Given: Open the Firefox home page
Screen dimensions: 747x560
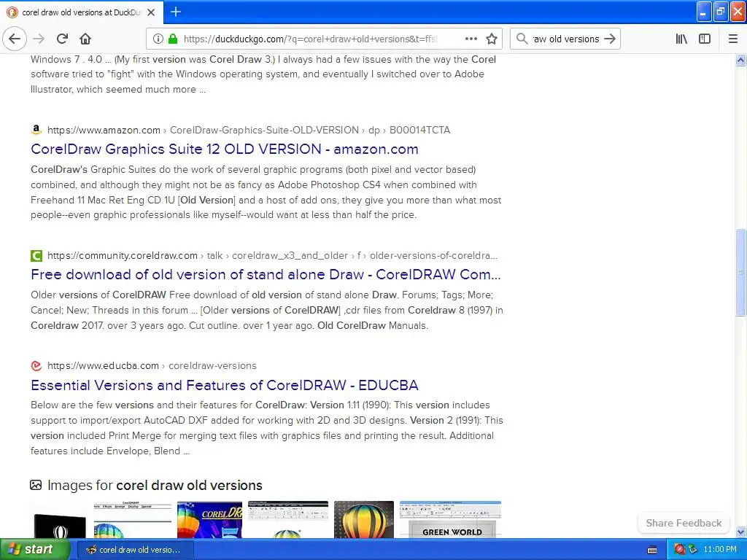Looking at the screenshot, I should tap(85, 39).
